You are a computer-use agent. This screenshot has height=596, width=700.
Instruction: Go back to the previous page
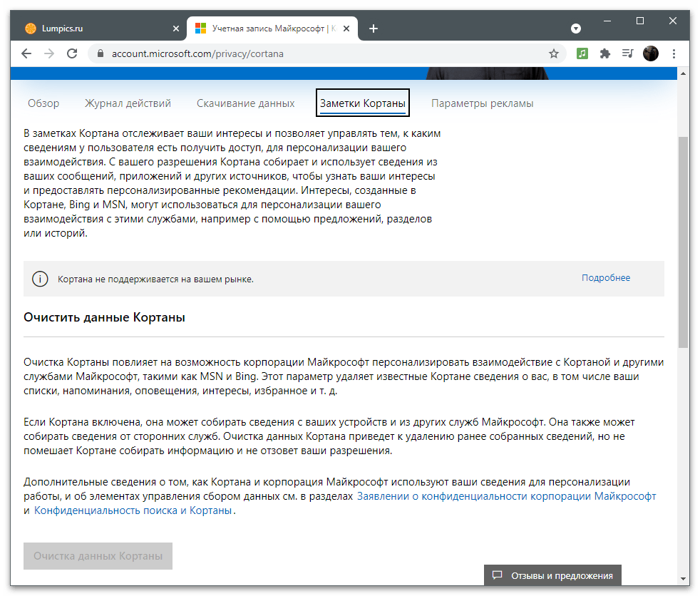click(x=26, y=54)
